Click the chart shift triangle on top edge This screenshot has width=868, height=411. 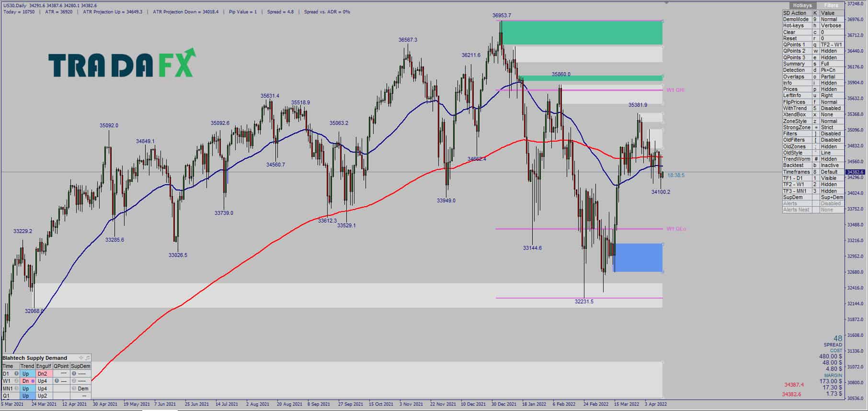pos(666,3)
